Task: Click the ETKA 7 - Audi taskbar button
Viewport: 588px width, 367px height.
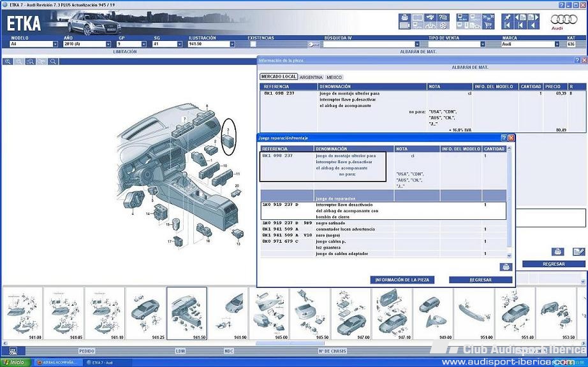Action: click(x=108, y=363)
